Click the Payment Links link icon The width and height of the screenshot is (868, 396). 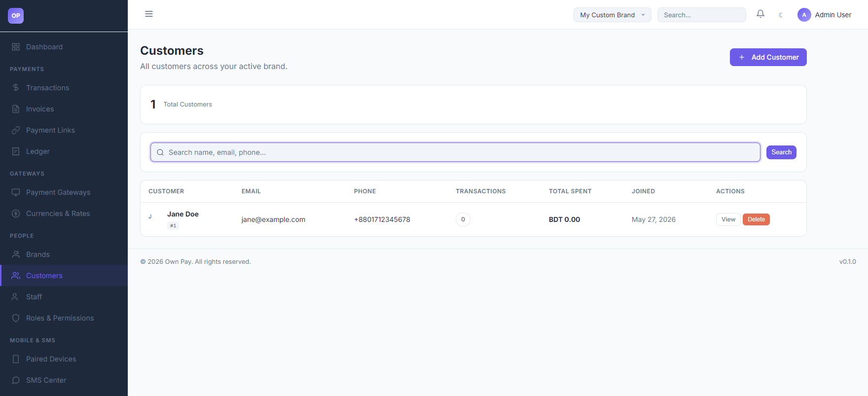(x=16, y=130)
